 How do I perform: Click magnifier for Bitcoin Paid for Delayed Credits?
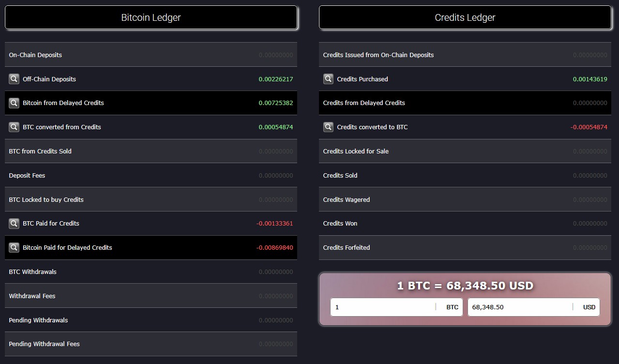point(14,248)
